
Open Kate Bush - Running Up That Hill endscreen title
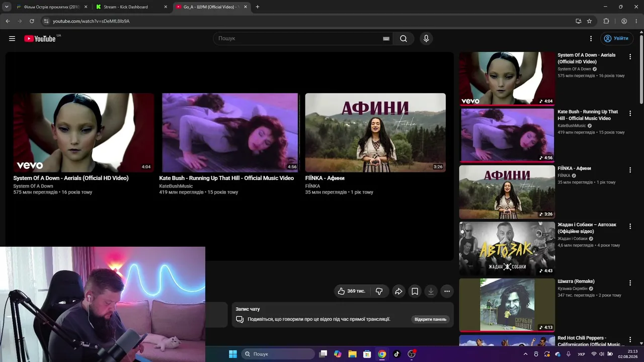pyautogui.click(x=226, y=178)
